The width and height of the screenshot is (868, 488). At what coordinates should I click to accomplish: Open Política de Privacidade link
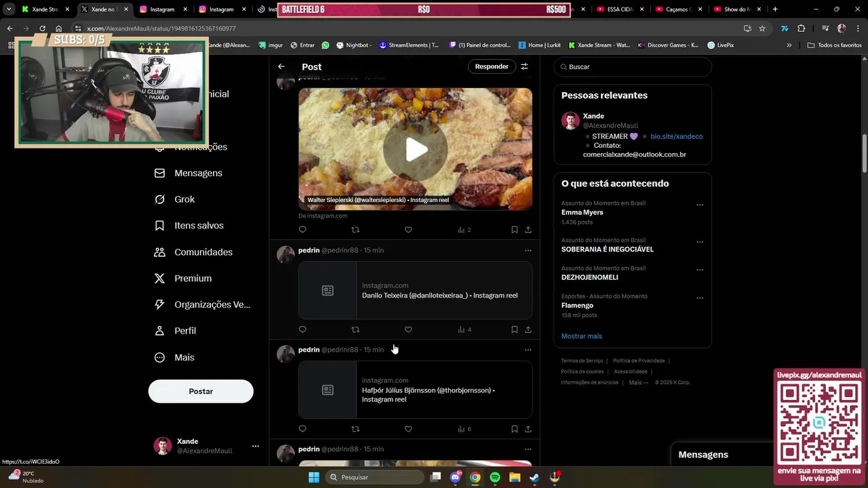pyautogui.click(x=639, y=361)
